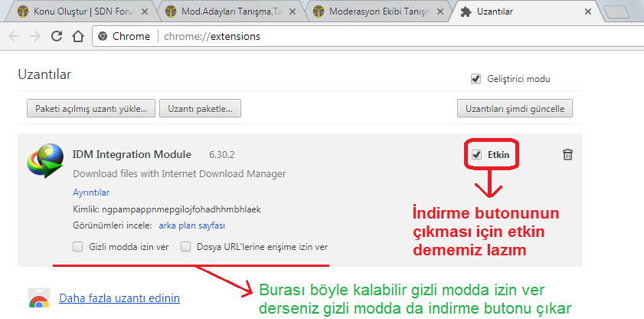Screen dimensions: 644x319
Task: Click the Uzantılar page heading
Action: click(x=44, y=74)
